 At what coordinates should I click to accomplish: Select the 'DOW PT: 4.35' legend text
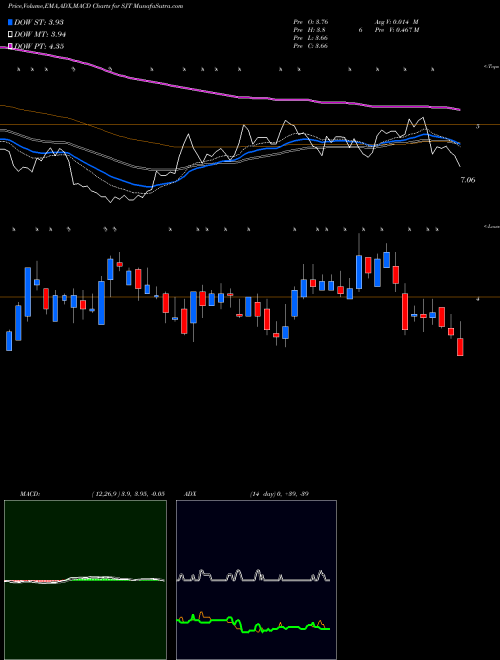39,46
